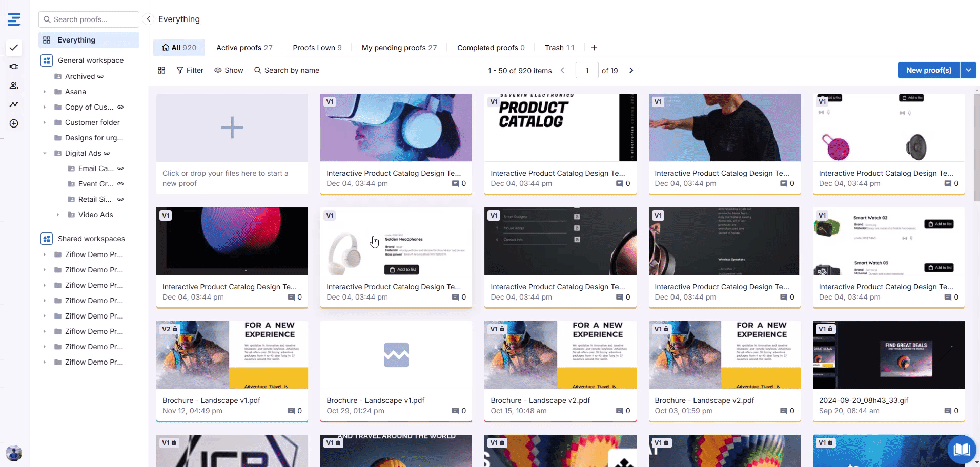Click Search by name
This screenshot has width=980, height=467.
click(x=287, y=70)
